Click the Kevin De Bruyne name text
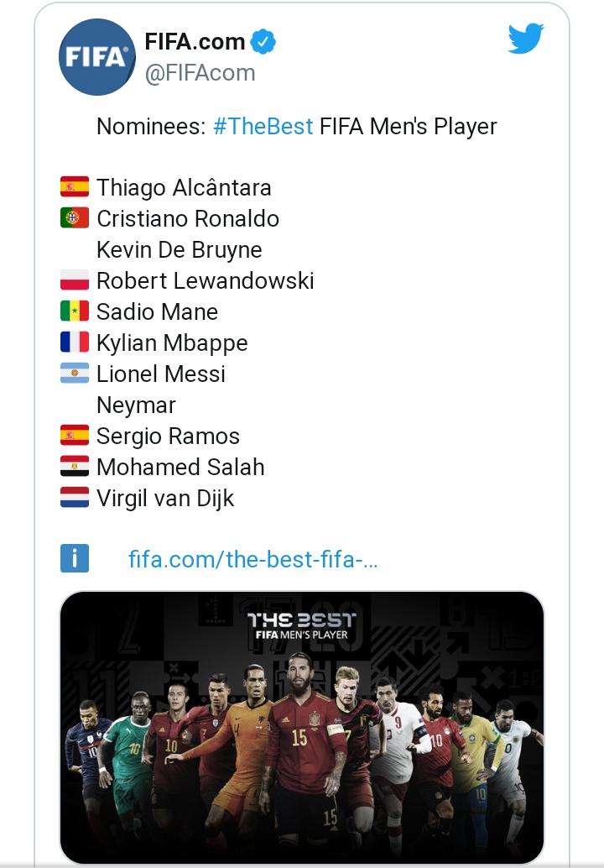Screen dimensions: 604x868 pyautogui.click(x=179, y=250)
